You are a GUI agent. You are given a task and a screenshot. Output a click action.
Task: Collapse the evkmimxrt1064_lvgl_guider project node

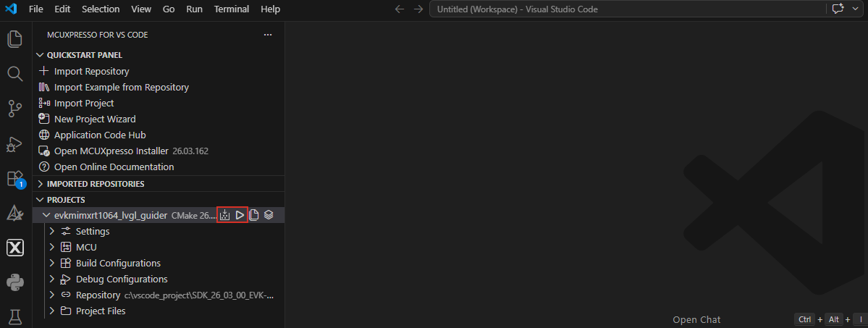point(46,215)
